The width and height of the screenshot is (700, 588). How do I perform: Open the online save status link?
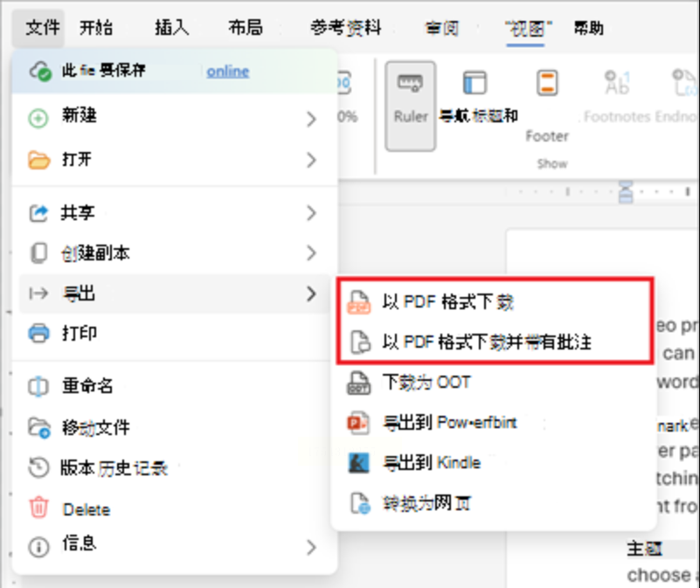(x=228, y=72)
